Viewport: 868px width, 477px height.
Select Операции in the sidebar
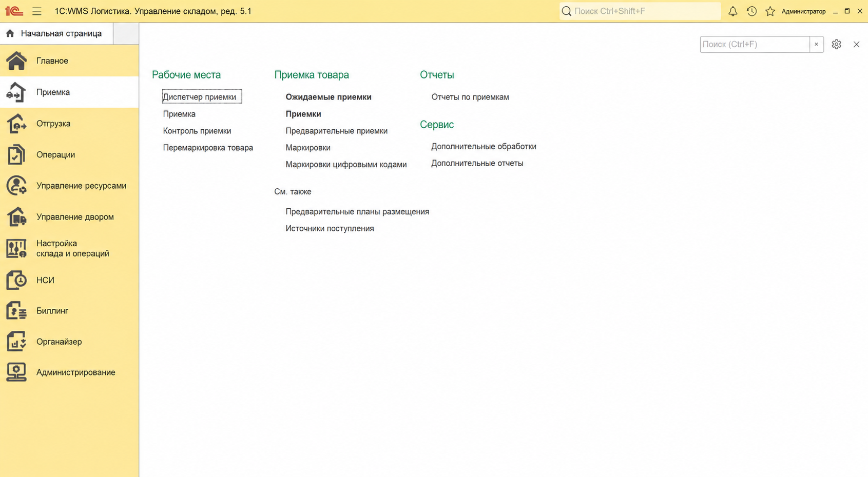tap(69, 154)
